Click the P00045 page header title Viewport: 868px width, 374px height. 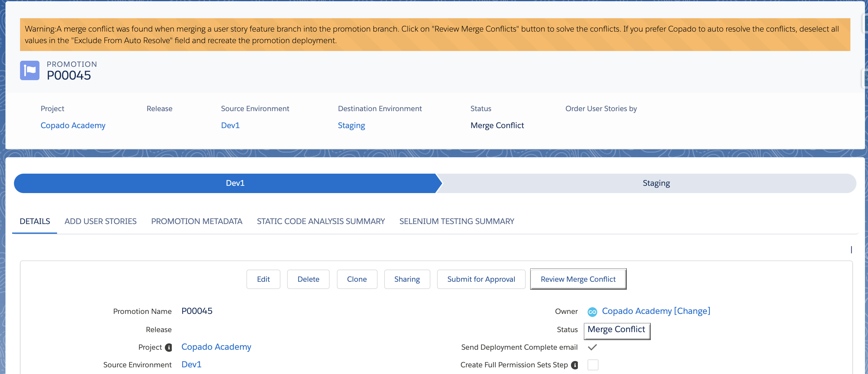69,76
